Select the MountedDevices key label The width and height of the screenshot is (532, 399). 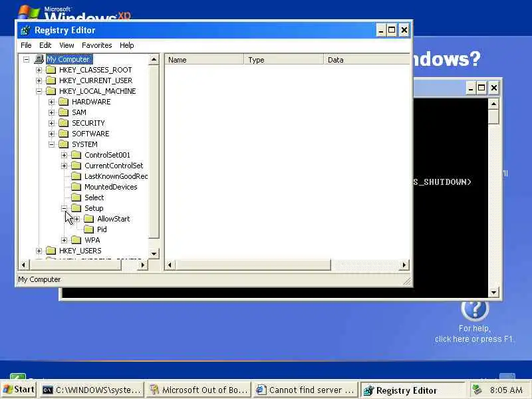pos(111,187)
